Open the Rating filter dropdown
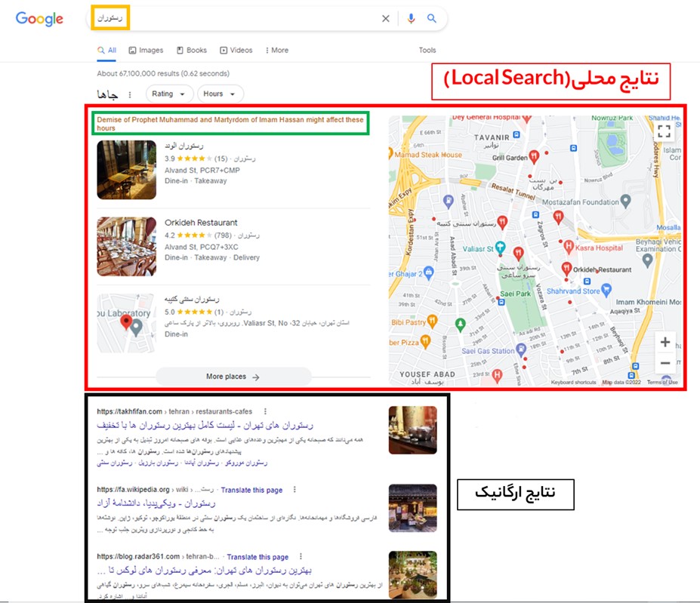 (x=168, y=94)
